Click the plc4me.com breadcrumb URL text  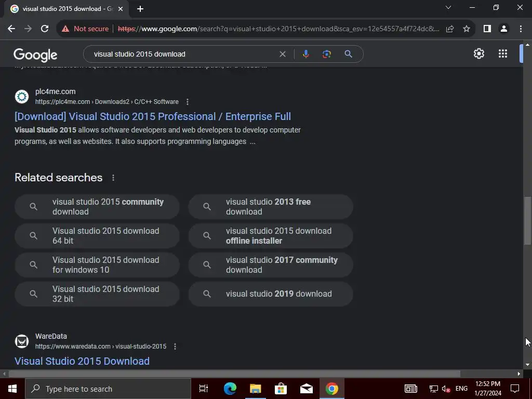pos(107,102)
